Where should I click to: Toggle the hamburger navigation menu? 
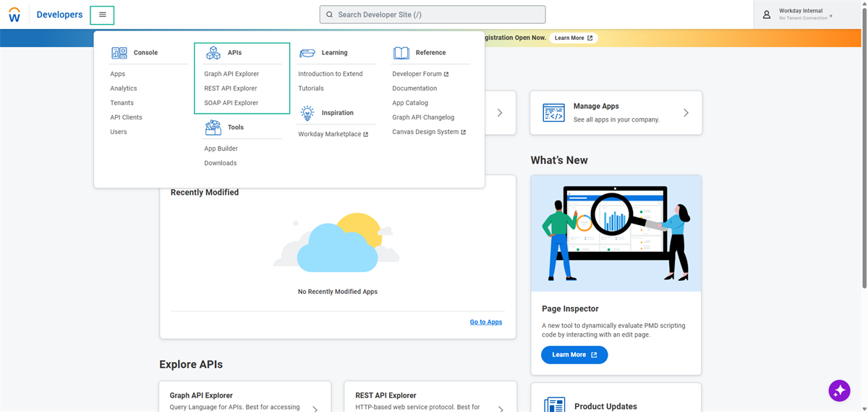pyautogui.click(x=102, y=14)
